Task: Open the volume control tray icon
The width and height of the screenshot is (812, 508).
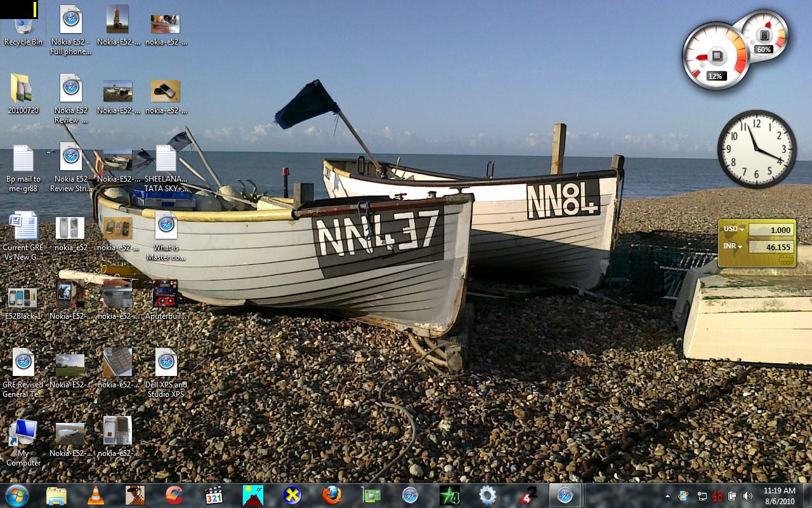Action: 748,496
